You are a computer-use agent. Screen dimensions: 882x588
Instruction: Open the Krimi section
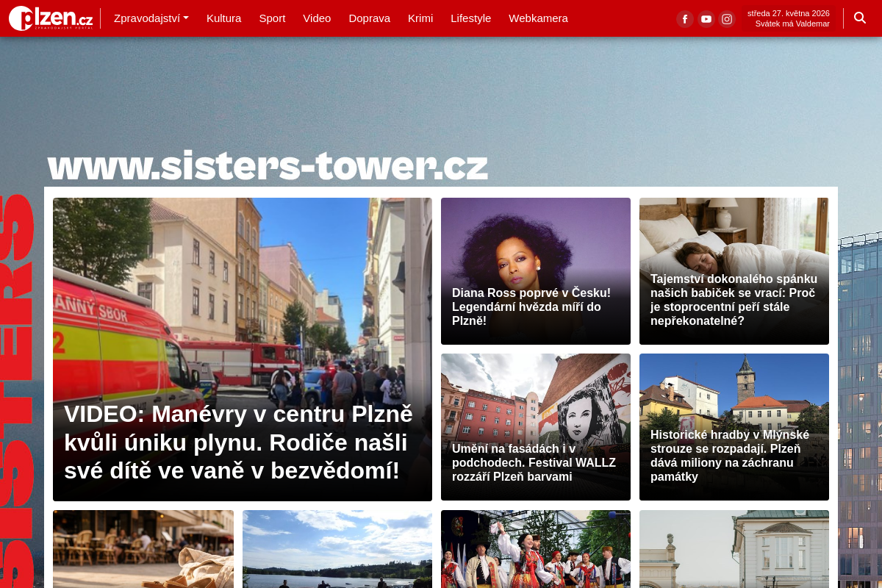tap(420, 18)
